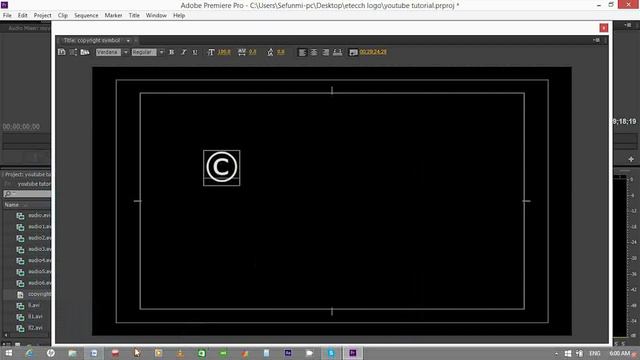Click the font size T icon
This screenshot has width=640, height=360.
point(211,52)
